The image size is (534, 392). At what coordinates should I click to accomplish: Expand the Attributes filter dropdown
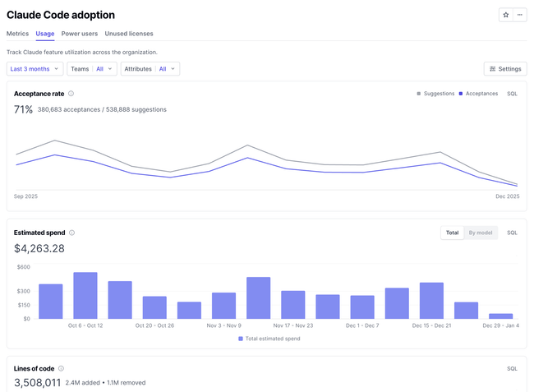(x=150, y=69)
